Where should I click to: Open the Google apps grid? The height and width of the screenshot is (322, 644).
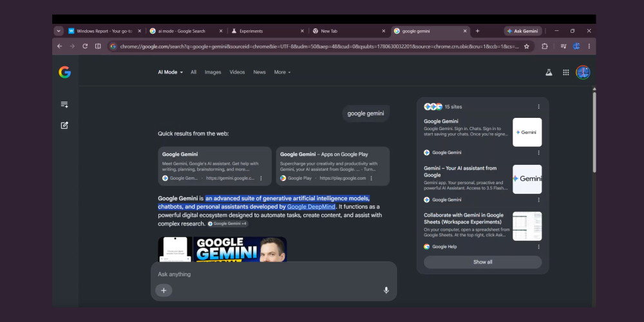566,72
